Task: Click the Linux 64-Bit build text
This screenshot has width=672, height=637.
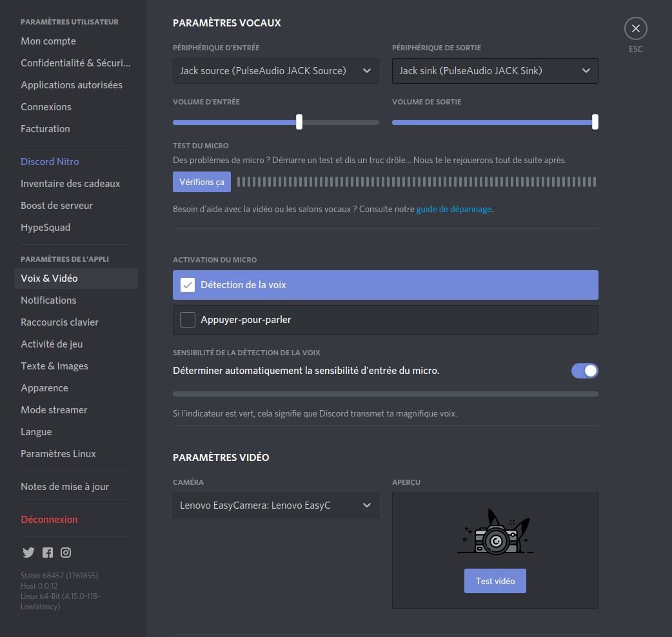Action: [60, 602]
